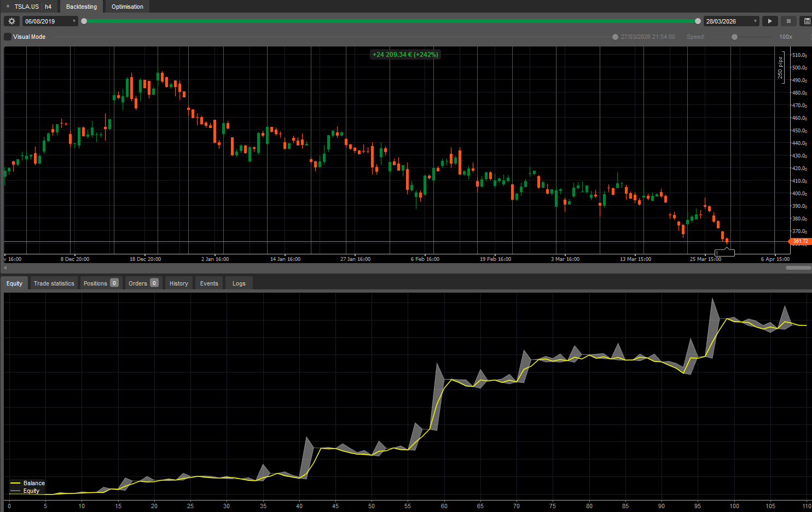View the Logs panel
Viewport: 812px width, 512px height.
pos(238,283)
